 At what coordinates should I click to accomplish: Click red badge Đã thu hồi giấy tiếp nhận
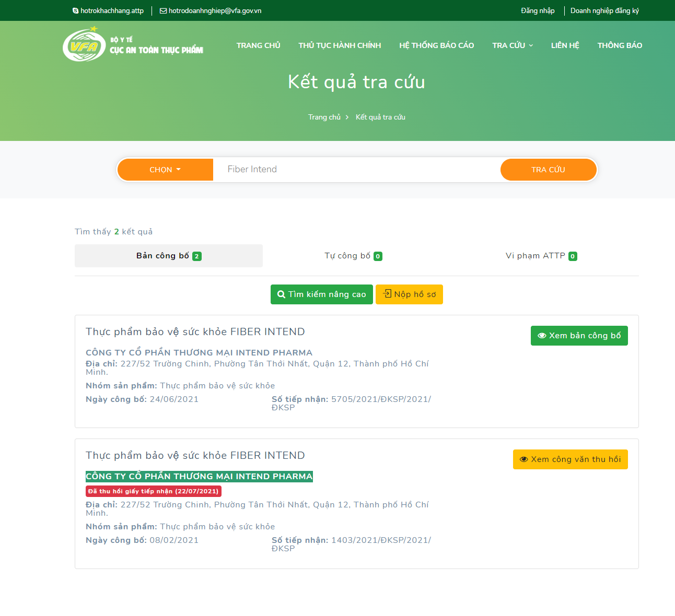[154, 491]
